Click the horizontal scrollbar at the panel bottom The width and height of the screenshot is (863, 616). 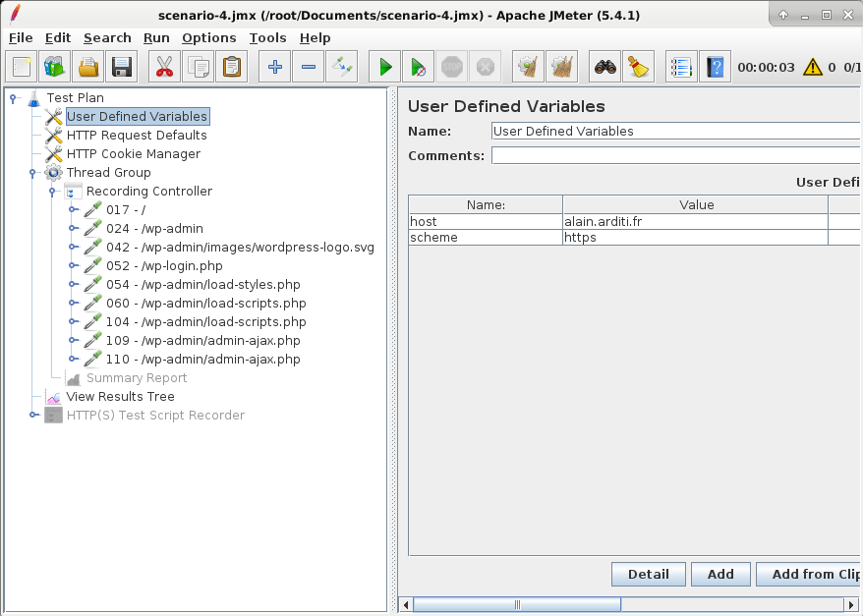[x=516, y=603]
